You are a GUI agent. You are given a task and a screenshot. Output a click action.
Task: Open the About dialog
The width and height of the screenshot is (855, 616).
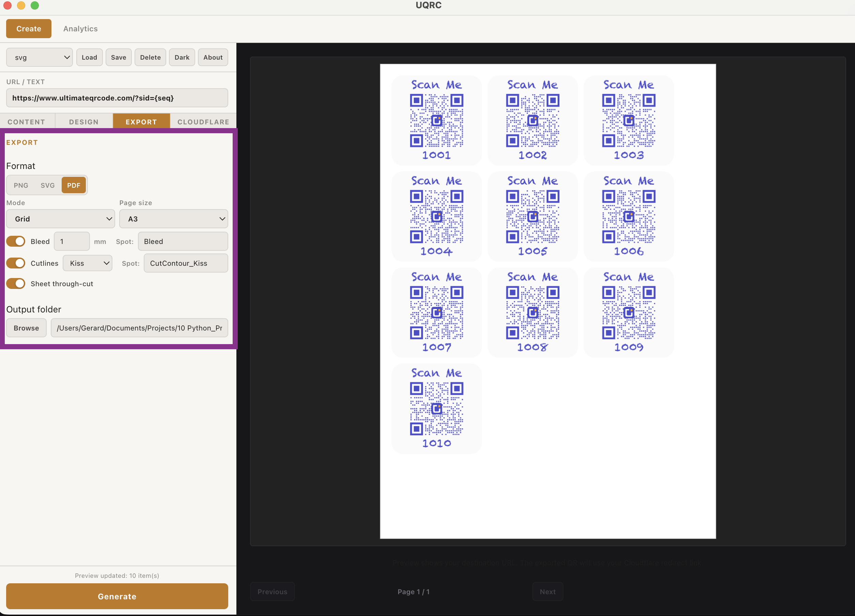click(213, 57)
